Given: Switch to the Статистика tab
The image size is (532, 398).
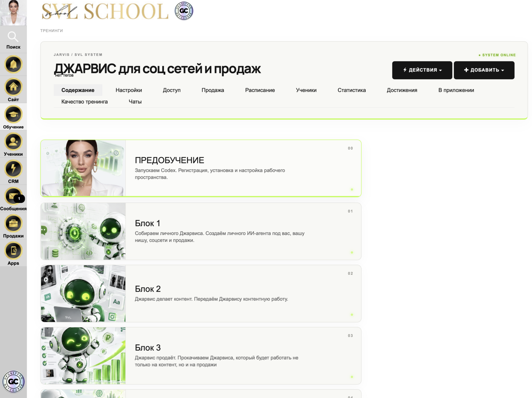Looking at the screenshot, I should pyautogui.click(x=351, y=90).
